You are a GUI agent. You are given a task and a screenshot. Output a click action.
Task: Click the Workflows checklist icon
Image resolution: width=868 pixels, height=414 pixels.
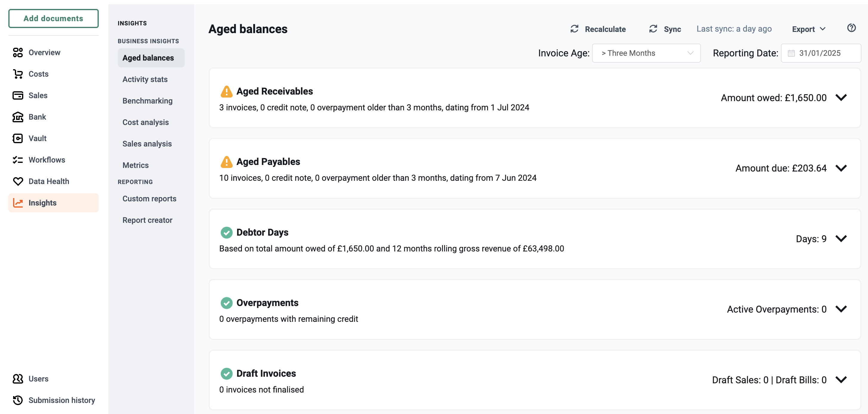[x=18, y=160]
